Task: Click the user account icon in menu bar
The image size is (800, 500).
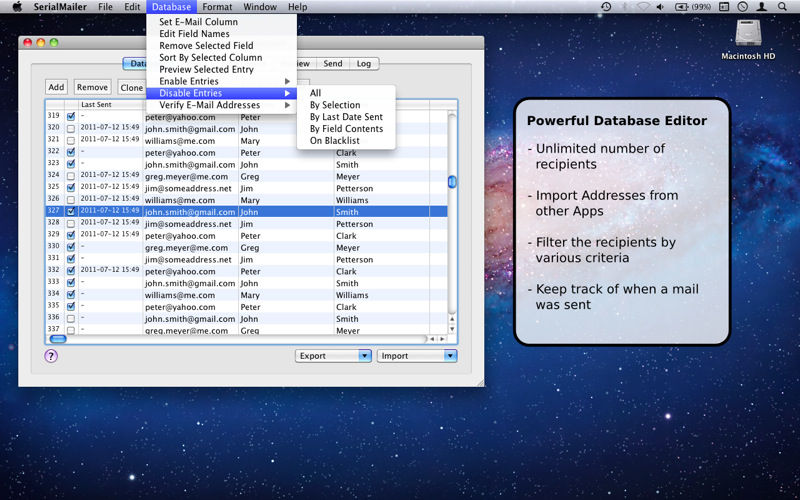Action: (x=761, y=7)
